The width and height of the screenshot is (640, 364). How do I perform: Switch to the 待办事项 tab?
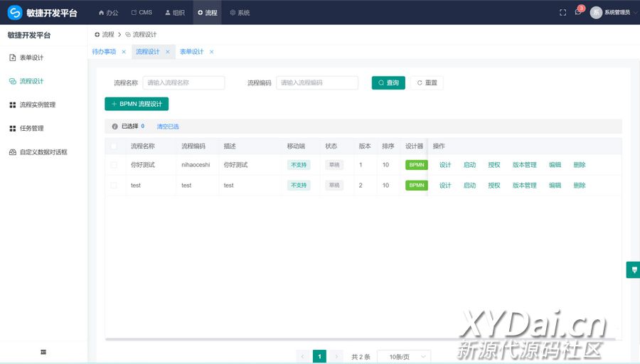[104, 52]
